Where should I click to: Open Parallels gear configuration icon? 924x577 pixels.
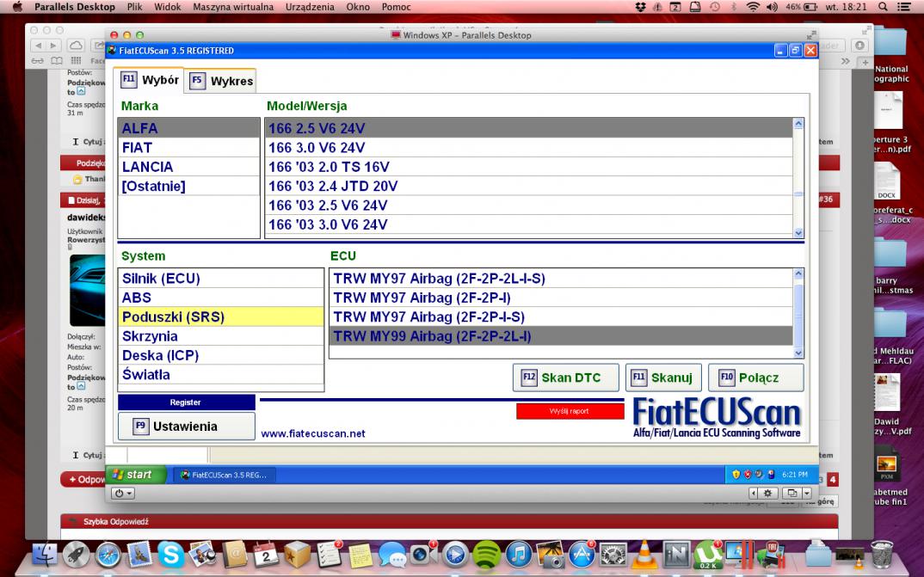point(767,494)
